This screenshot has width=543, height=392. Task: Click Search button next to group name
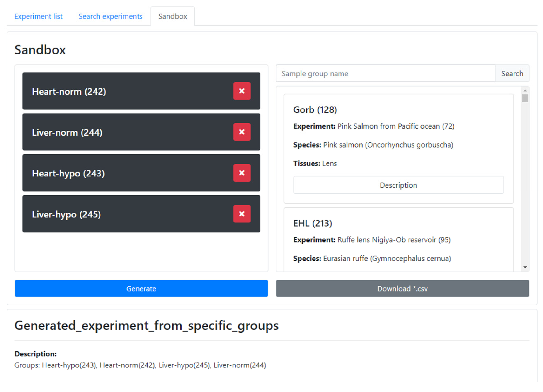pyautogui.click(x=512, y=73)
